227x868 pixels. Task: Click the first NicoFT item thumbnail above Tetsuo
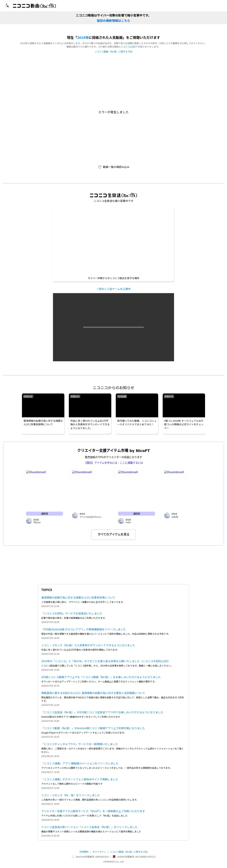[x=44, y=489]
